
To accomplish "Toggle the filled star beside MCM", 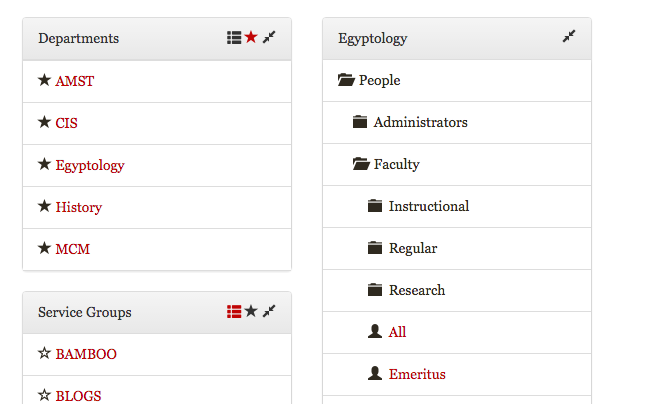I will coord(44,248).
